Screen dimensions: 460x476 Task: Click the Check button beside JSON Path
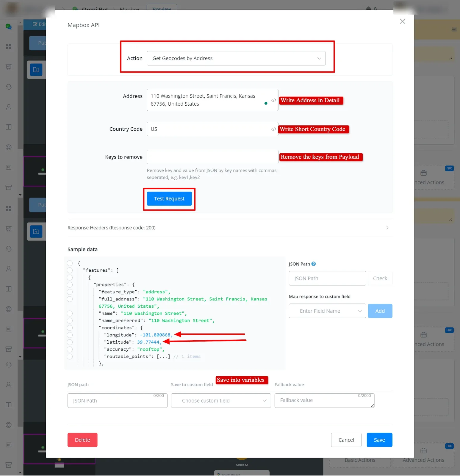click(380, 278)
